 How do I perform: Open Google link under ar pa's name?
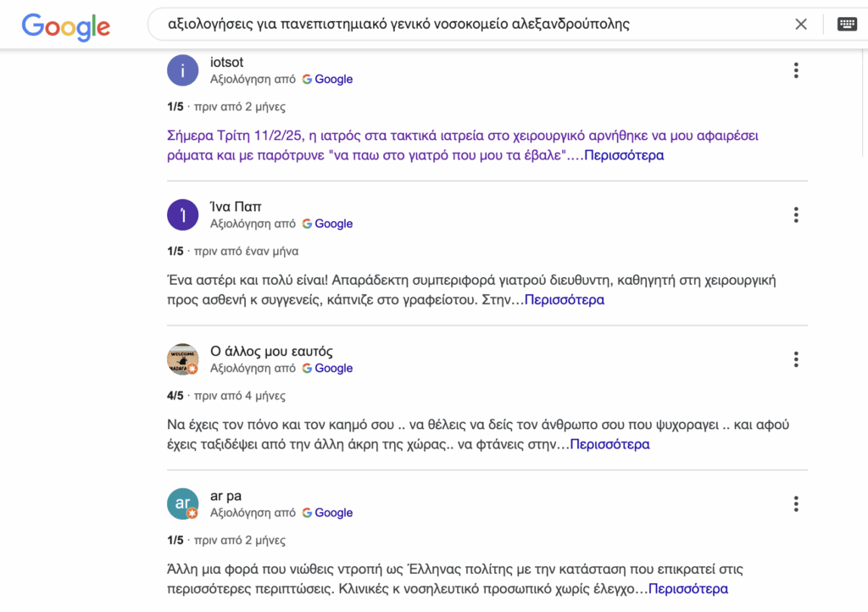[327, 513]
